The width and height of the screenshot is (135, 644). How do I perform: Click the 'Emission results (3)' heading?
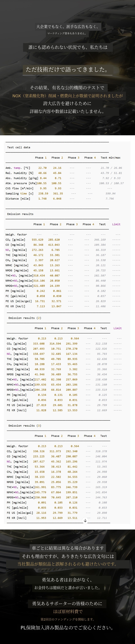tap(25, 426)
